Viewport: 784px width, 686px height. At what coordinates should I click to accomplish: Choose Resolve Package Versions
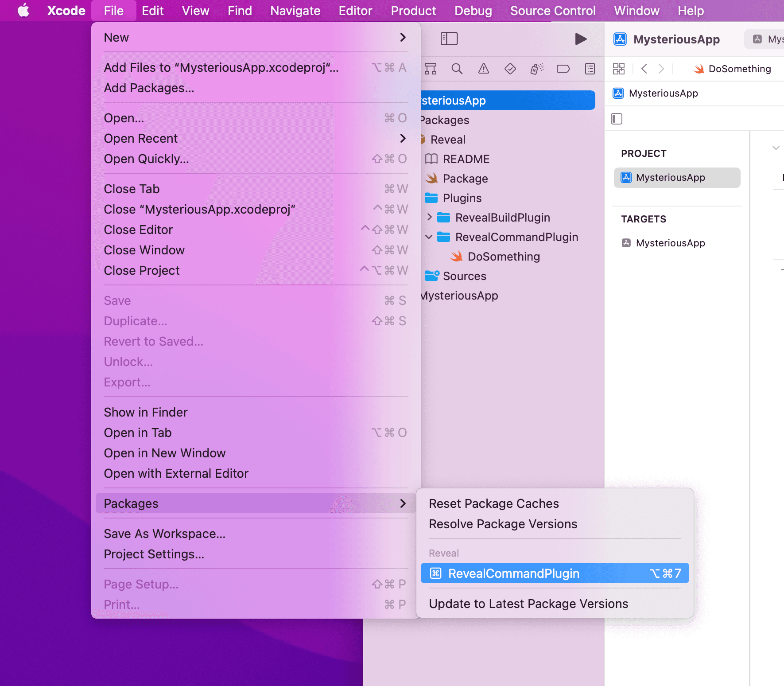pos(555,524)
